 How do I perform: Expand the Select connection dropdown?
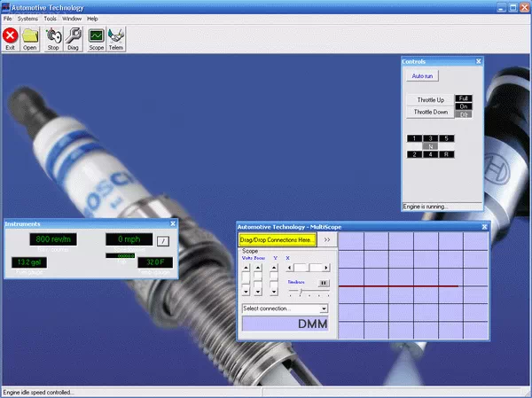(x=324, y=308)
